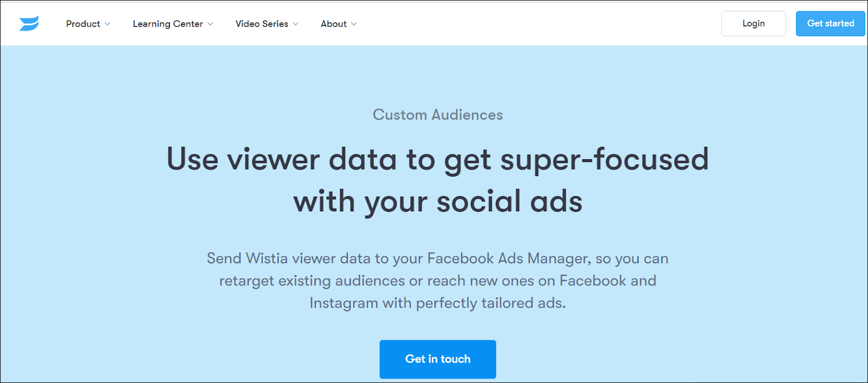Select the Video Series menu label
This screenshot has width=868, height=383.
coord(262,24)
